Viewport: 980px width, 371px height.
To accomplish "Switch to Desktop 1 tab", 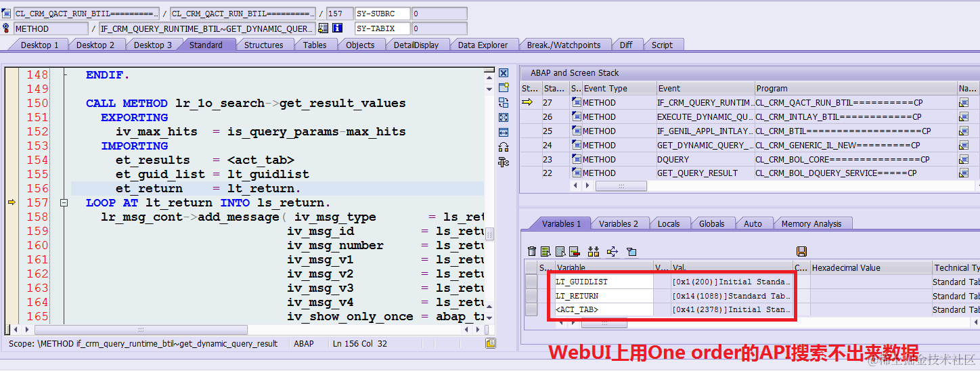I will (x=39, y=45).
